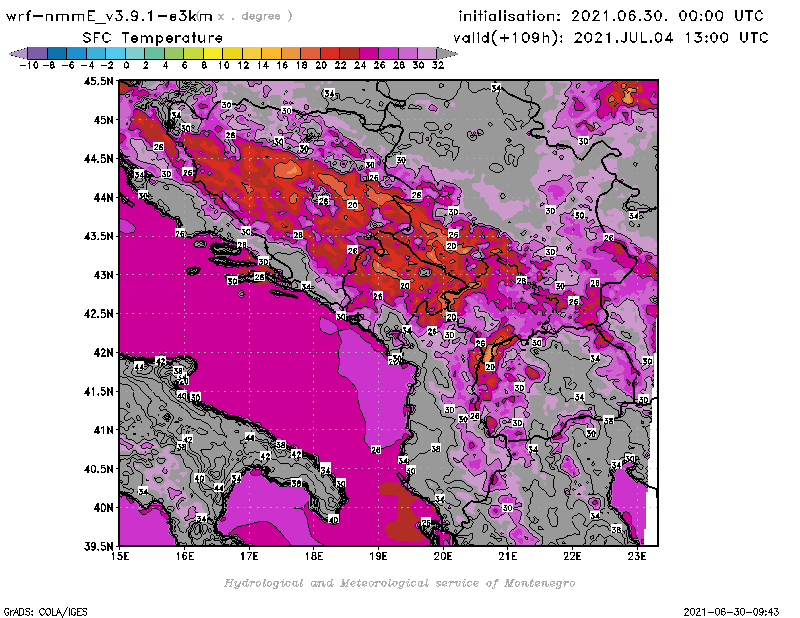Click the 45N latitude axis label

(104, 120)
